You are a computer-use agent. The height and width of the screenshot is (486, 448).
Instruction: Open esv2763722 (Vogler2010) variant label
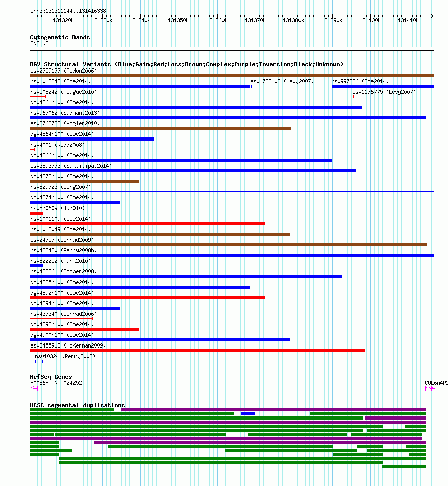65,123
